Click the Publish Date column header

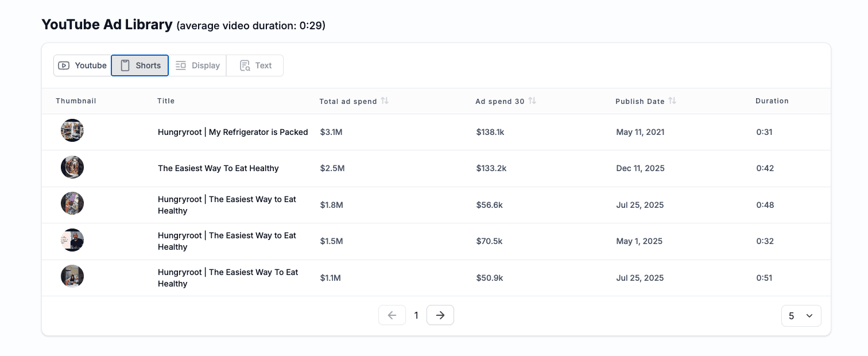(x=640, y=101)
